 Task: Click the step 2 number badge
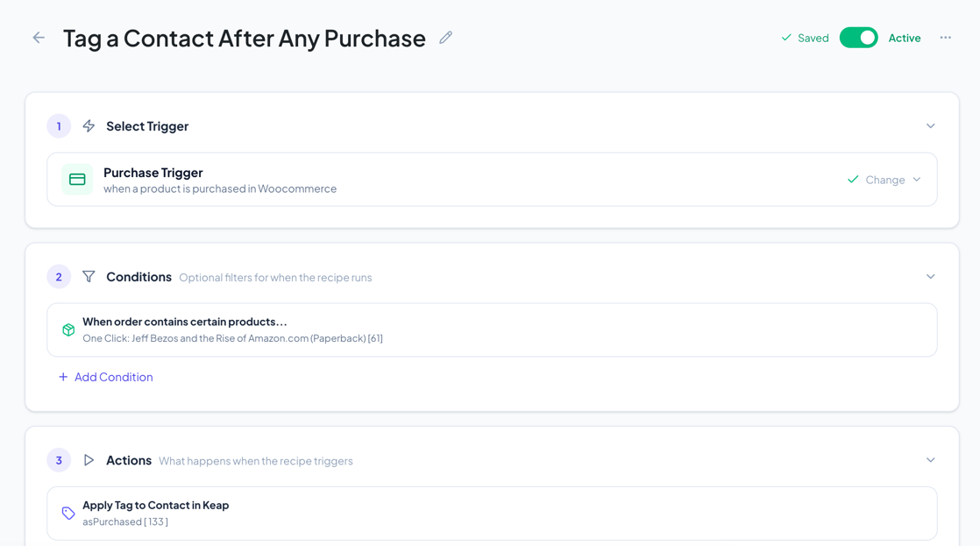59,276
